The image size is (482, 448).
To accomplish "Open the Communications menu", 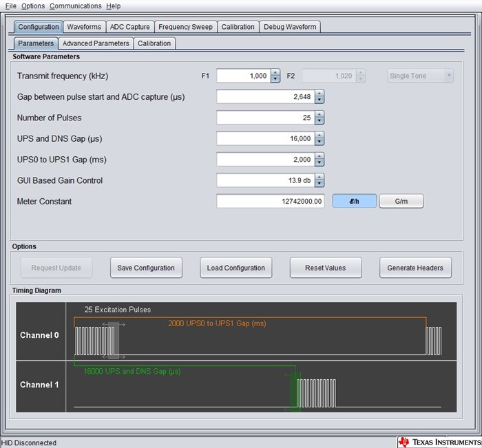I will click(x=75, y=6).
